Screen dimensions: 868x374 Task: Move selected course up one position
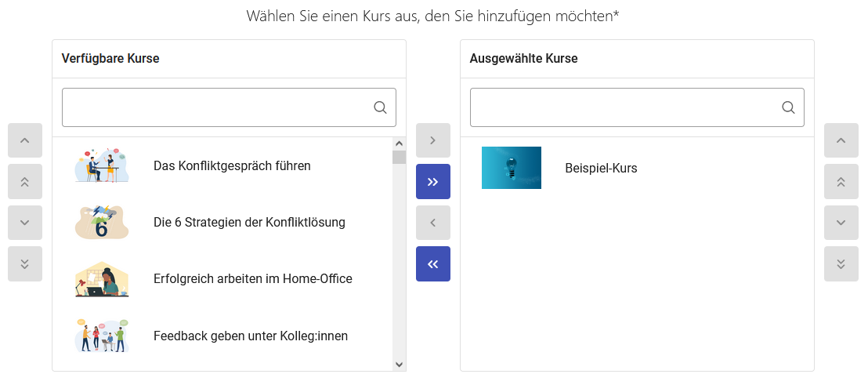841,140
